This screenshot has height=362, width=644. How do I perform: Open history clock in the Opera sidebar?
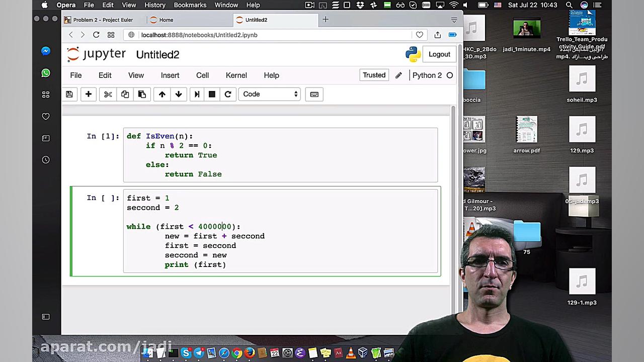click(x=46, y=160)
